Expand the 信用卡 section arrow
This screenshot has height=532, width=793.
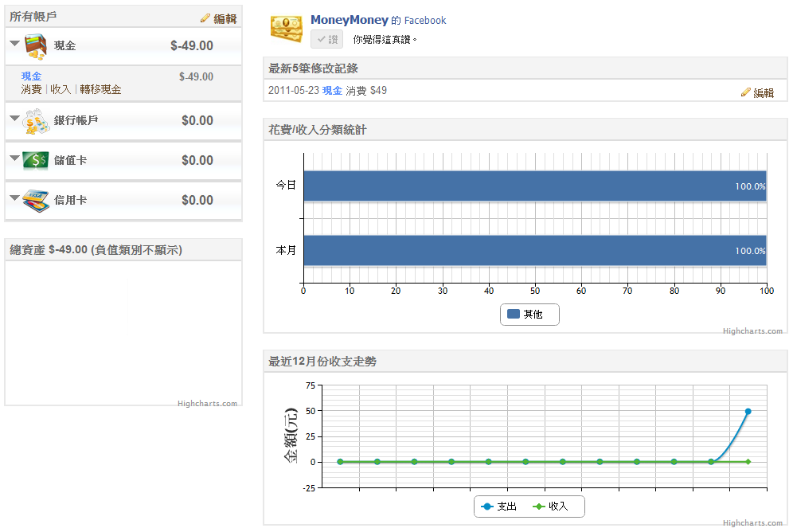click(15, 198)
